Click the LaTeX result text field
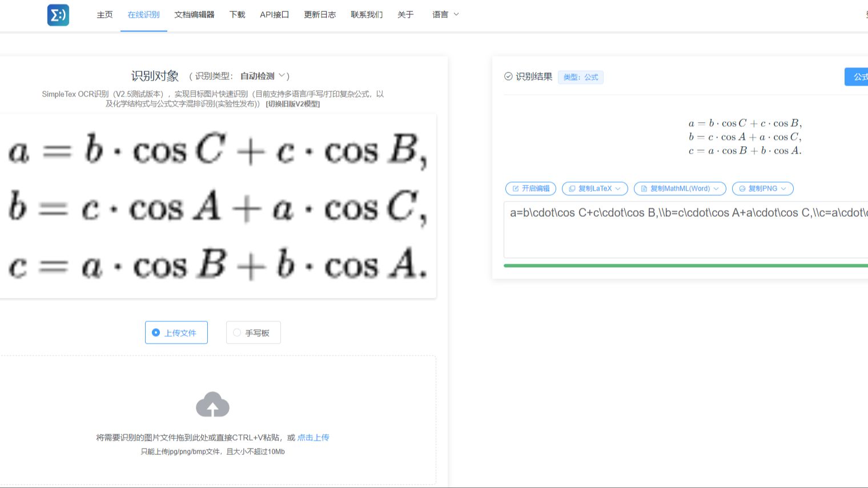Viewport: 868px width, 488px height. (x=686, y=229)
